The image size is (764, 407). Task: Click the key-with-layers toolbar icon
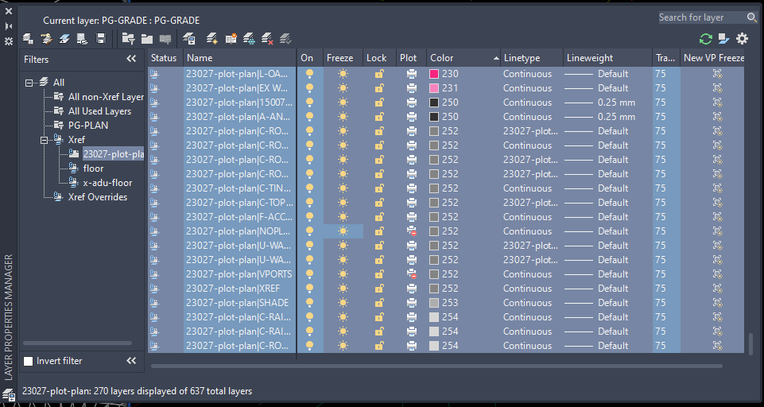click(x=46, y=39)
